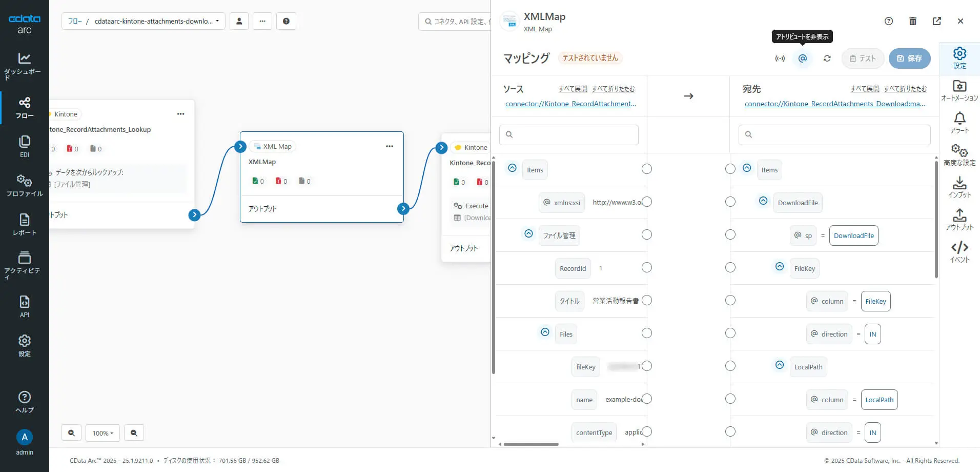
Task: Open the Automation tab in the side panel
Action: [x=959, y=91]
